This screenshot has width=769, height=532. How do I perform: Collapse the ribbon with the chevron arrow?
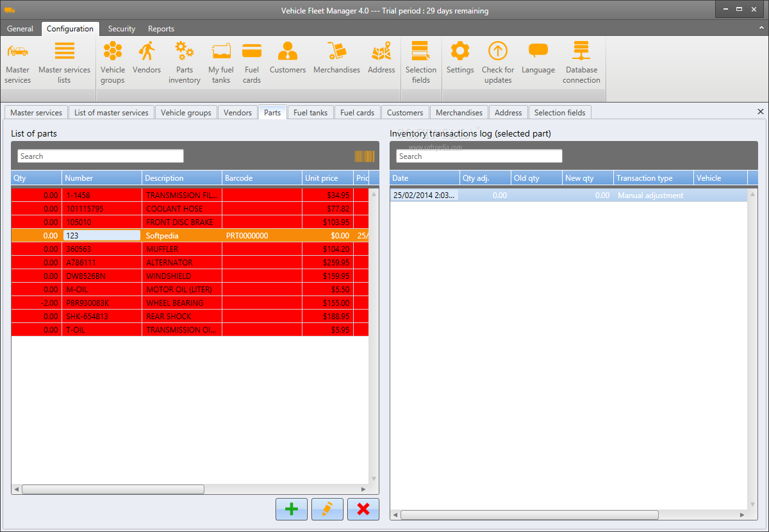click(x=760, y=29)
